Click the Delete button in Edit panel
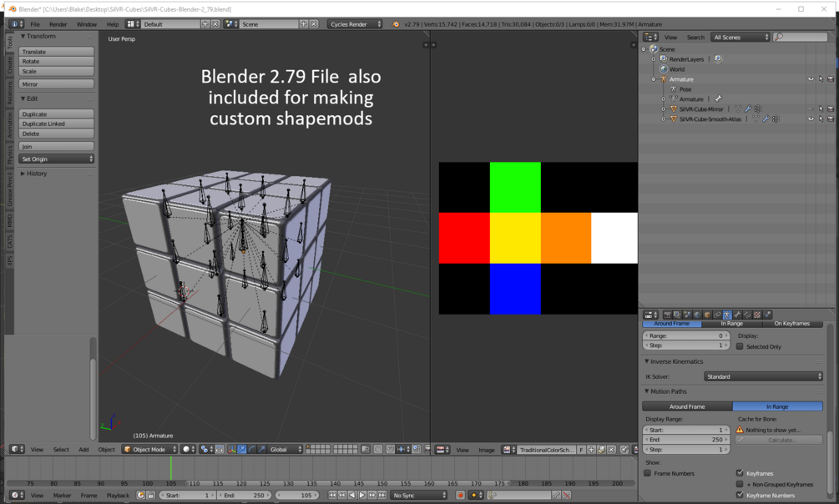 coord(56,134)
